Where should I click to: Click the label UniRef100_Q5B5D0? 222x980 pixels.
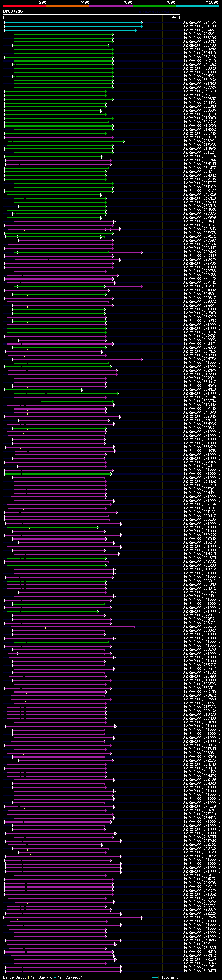199,110
